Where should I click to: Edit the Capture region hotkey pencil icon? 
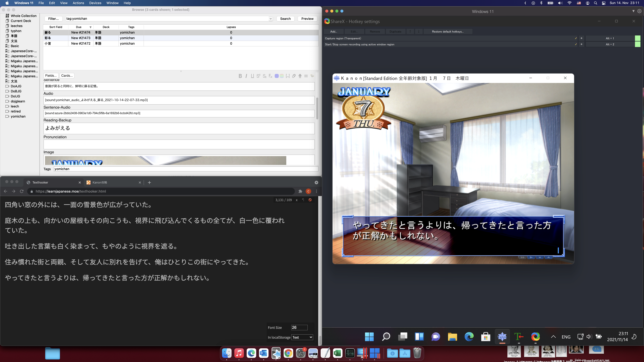576,38
